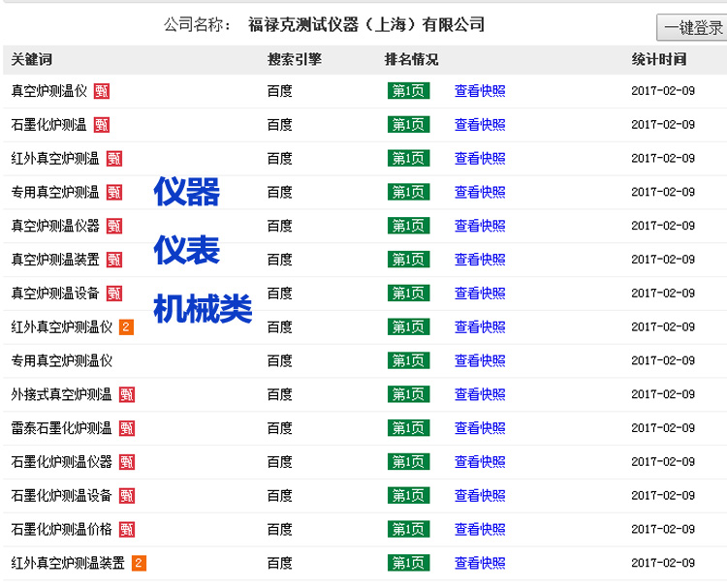Open 查看快照 link for 石墨化炉测温 row
The width and height of the screenshot is (727, 588).
click(x=480, y=125)
